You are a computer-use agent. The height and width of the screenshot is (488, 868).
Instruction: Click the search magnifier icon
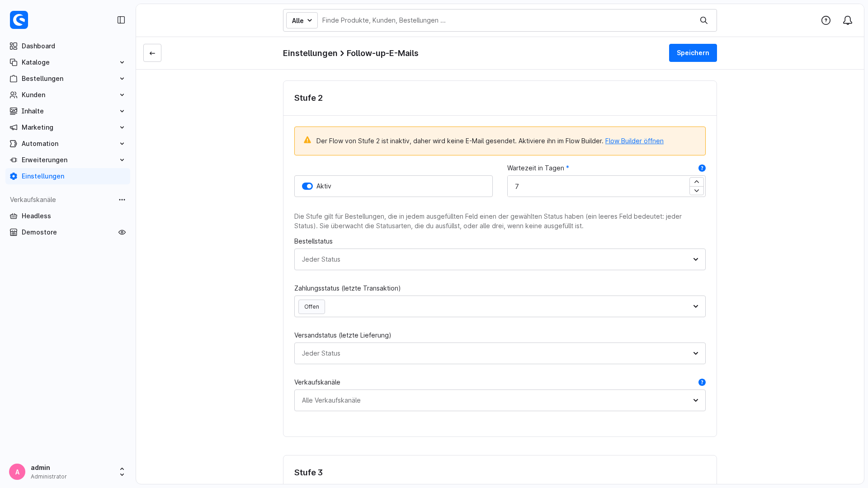[x=704, y=20]
